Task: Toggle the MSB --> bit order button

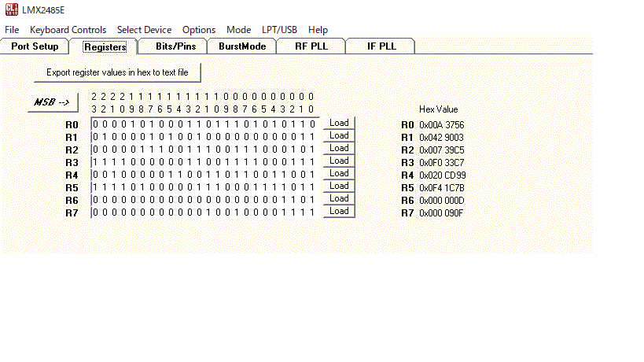Action: tap(53, 102)
